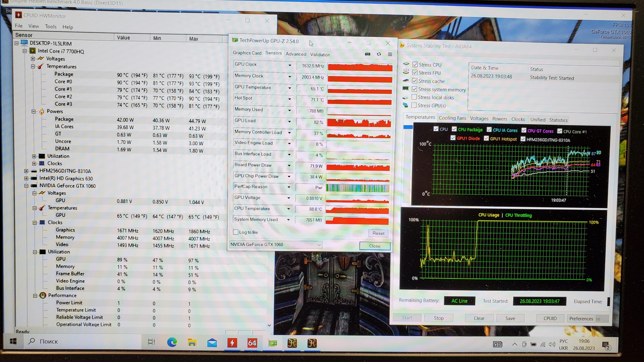The width and height of the screenshot is (644, 362).
Task: Click the PerfCap Reason color bar graph
Action: (357, 188)
